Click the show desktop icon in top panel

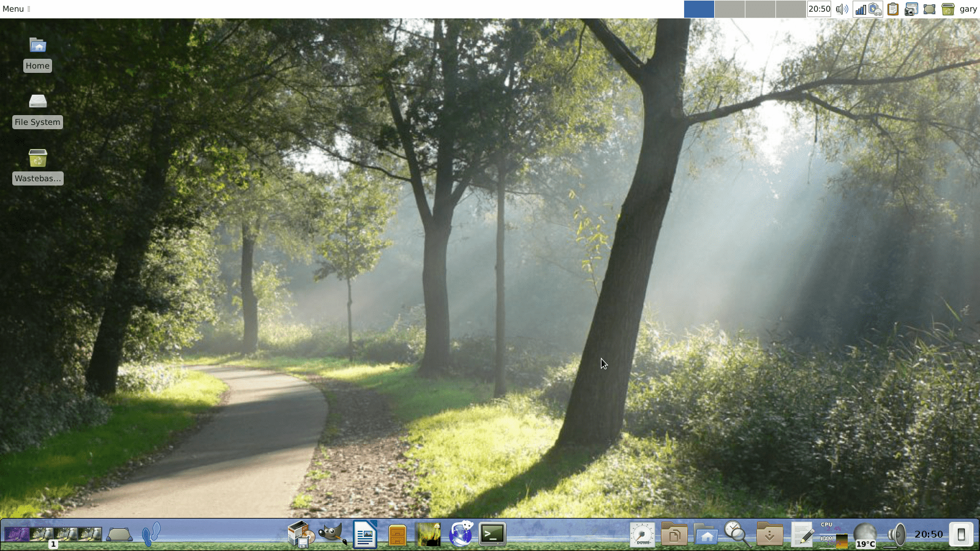[930, 9]
